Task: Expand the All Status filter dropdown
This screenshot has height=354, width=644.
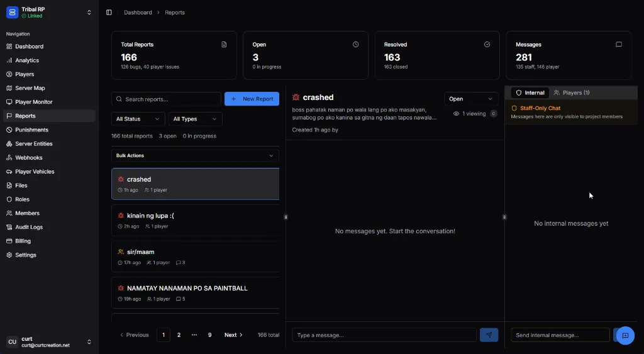Action: 138,119
